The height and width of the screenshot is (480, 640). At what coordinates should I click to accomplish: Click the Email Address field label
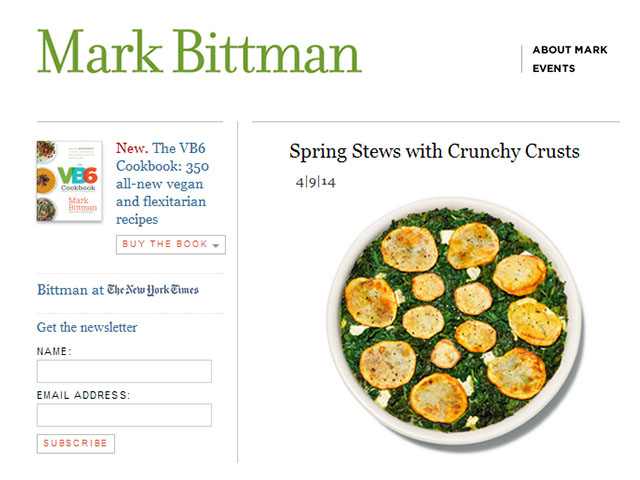[83, 395]
